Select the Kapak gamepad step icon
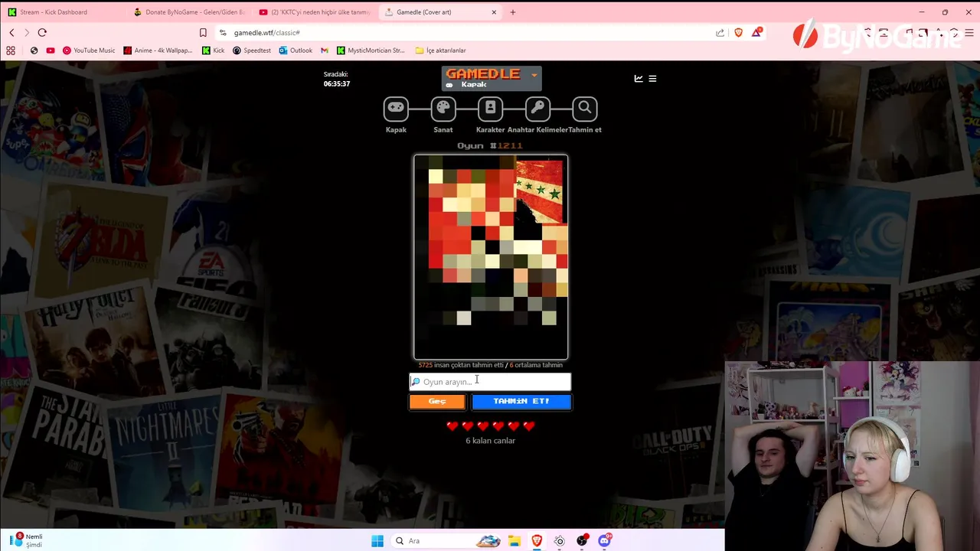 click(x=396, y=109)
